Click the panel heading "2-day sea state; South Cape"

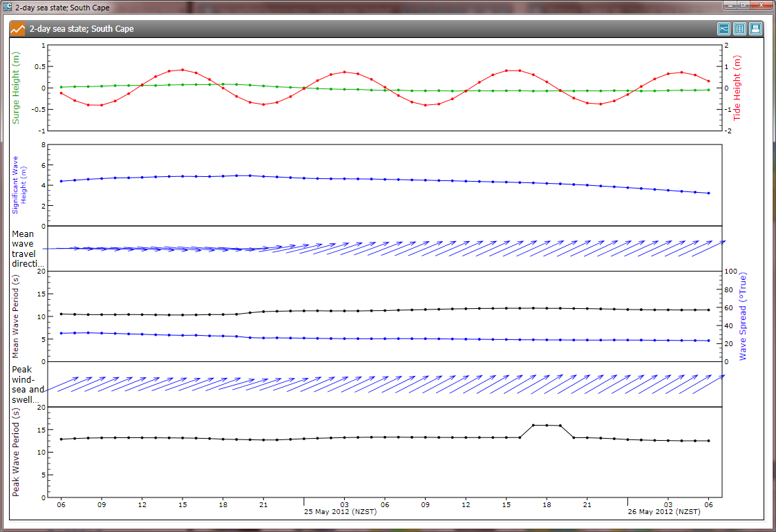coord(82,29)
